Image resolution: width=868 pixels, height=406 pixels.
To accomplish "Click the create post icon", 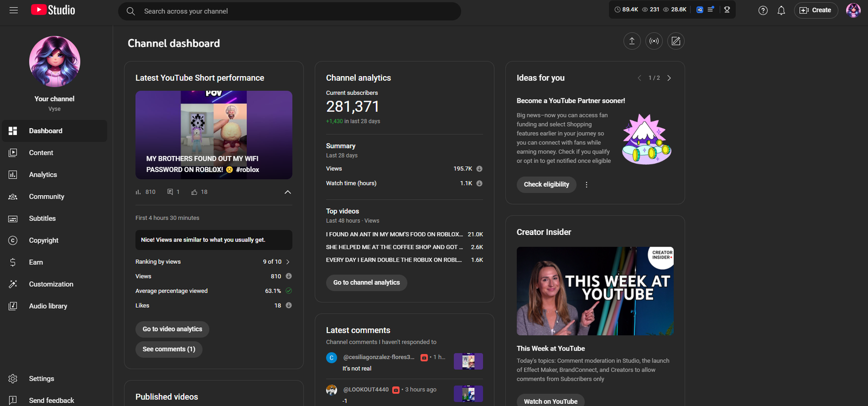I will 675,41.
